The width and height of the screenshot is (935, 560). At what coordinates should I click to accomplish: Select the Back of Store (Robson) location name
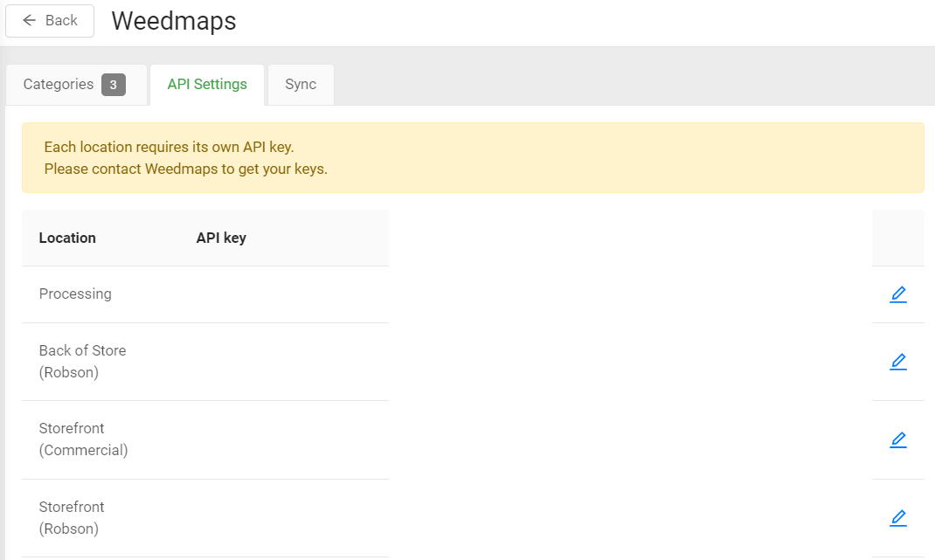(x=82, y=362)
